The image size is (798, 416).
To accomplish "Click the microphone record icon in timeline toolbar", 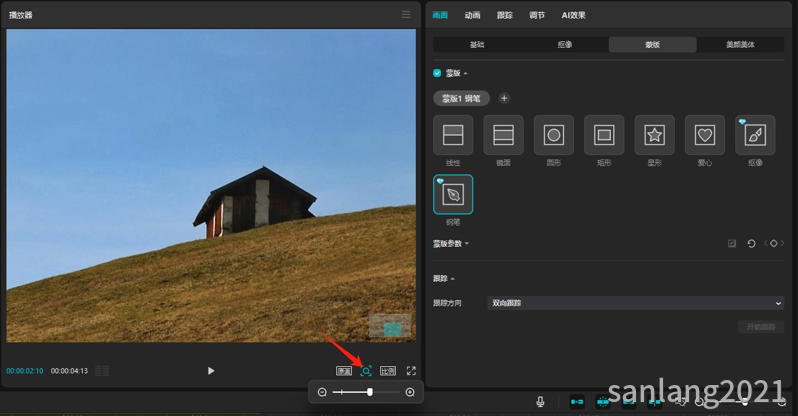I will [540, 402].
